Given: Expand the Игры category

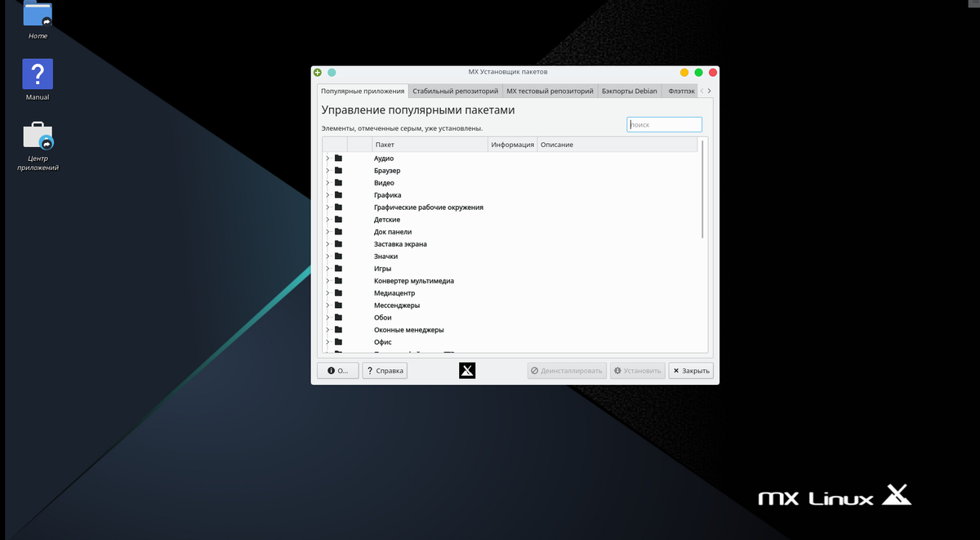Looking at the screenshot, I should 327,269.
